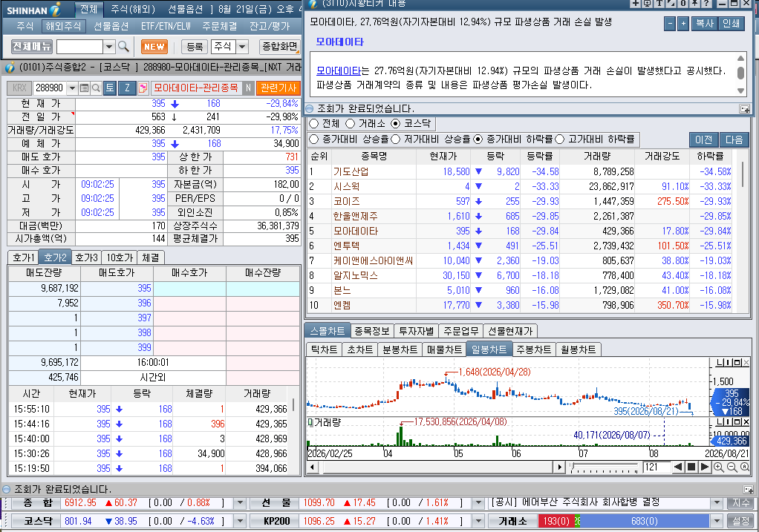Expand the 종합 index ticker dropdown

click(240, 503)
